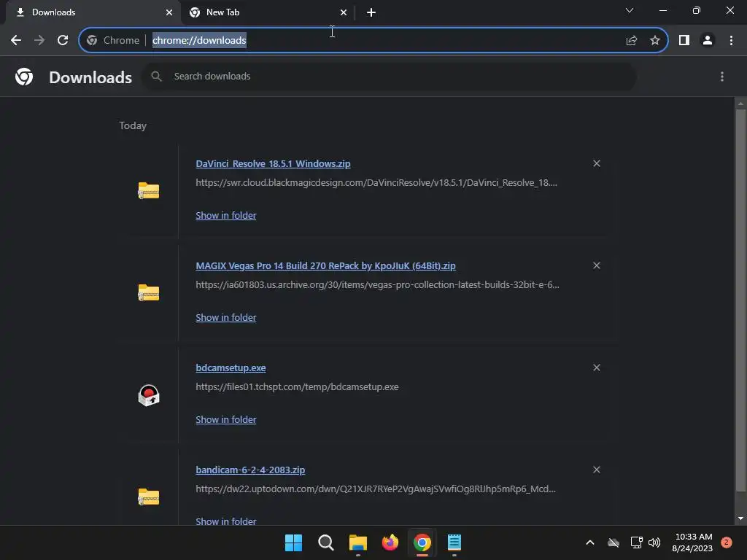Open the Windows Start menu
The width and height of the screenshot is (747, 560).
pyautogui.click(x=293, y=542)
